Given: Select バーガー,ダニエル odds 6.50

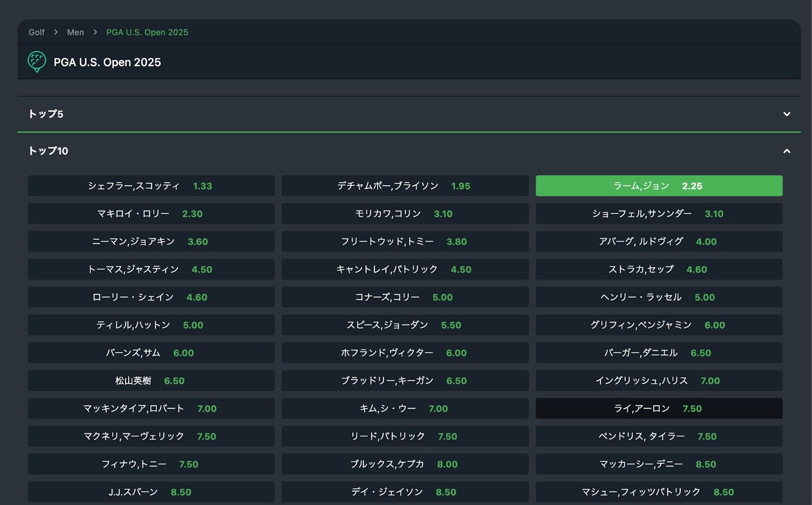Looking at the screenshot, I should (659, 353).
